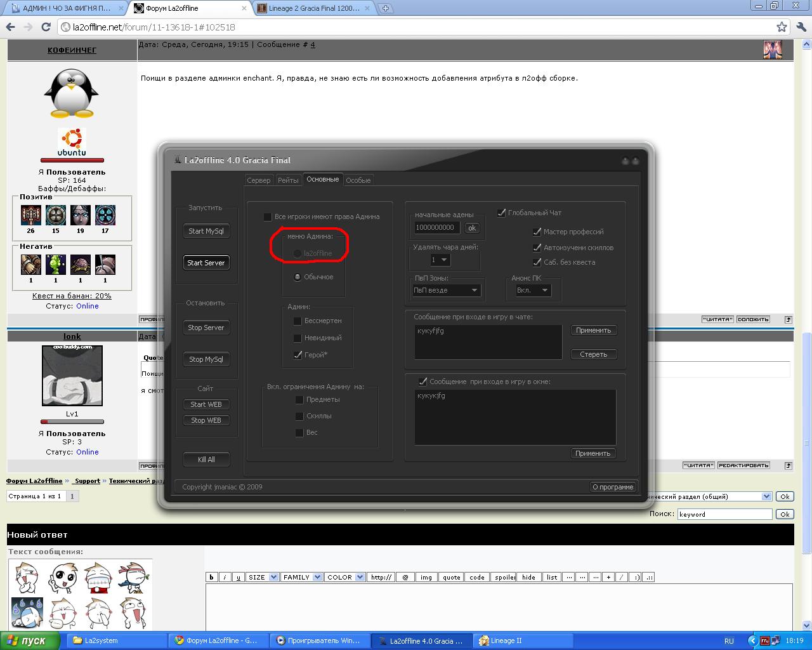Click the turtle debuff icon
The height and width of the screenshot is (650, 812).
click(x=80, y=265)
